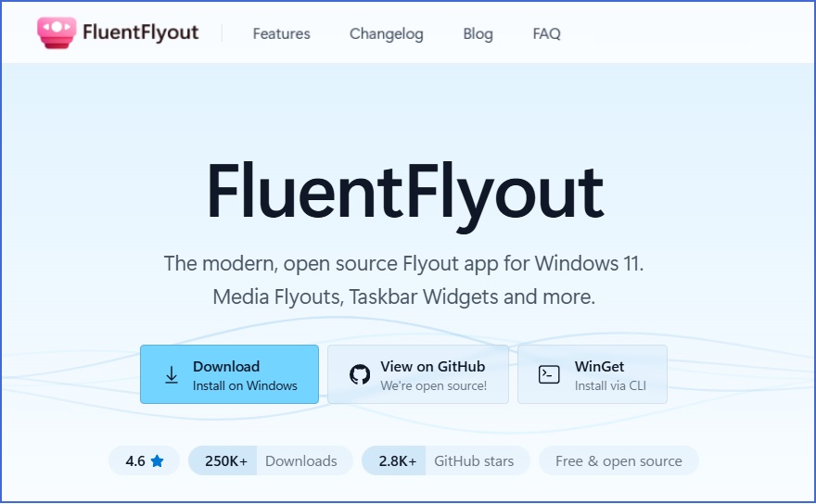Image resolution: width=816 pixels, height=504 pixels.
Task: Click the terminal prompt icon beside WinGet
Action: 549,374
